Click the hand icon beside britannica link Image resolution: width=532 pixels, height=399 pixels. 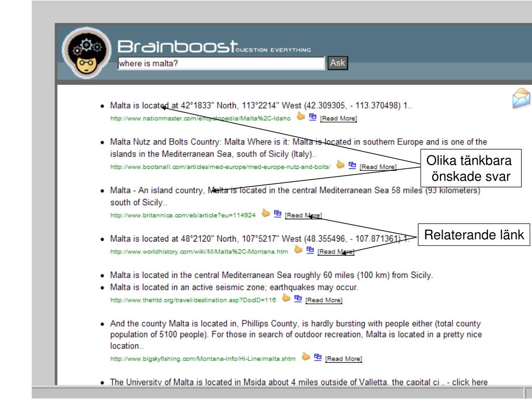click(265, 213)
